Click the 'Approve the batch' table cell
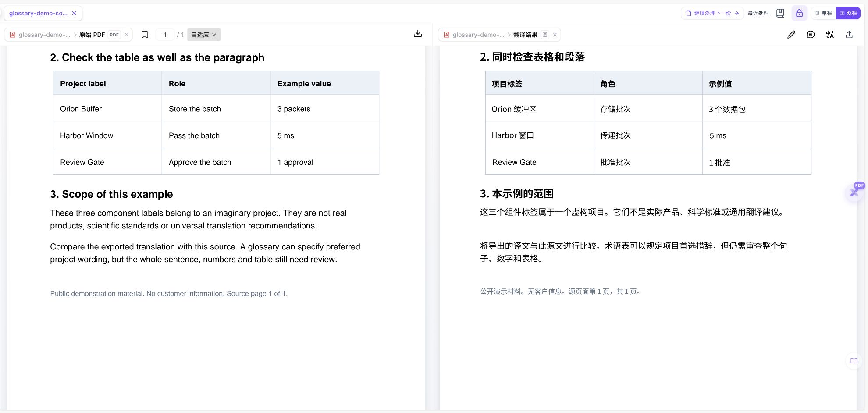 tap(216, 162)
